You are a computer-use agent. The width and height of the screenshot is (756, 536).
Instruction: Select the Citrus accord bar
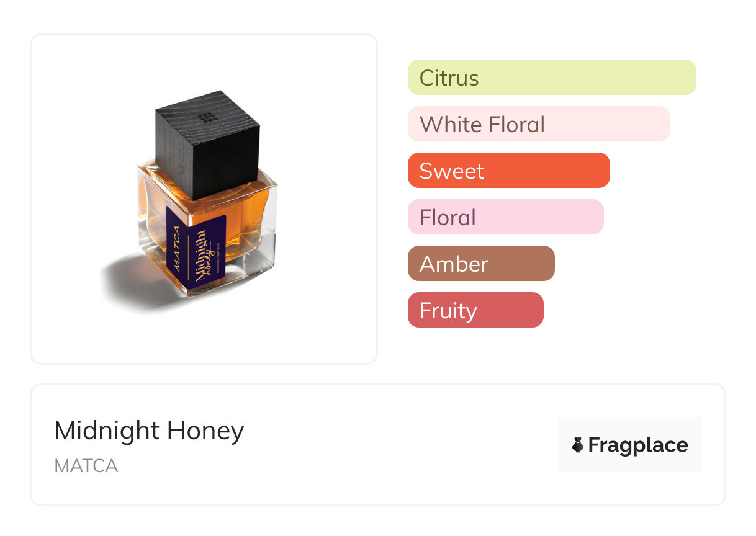tap(552, 78)
